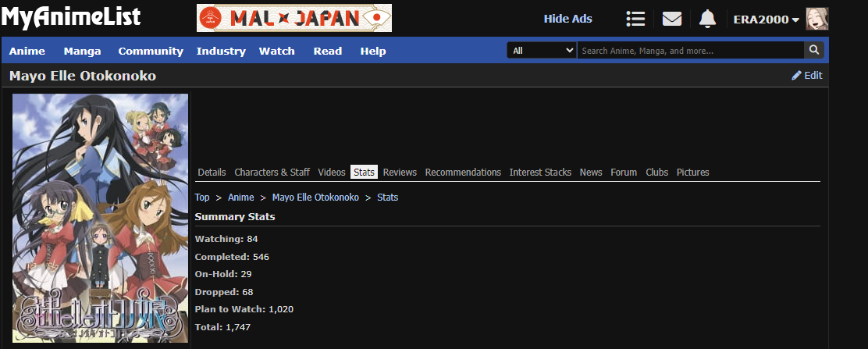Image resolution: width=868 pixels, height=349 pixels.
Task: Switch to the Characters & Staff tab
Action: point(272,173)
